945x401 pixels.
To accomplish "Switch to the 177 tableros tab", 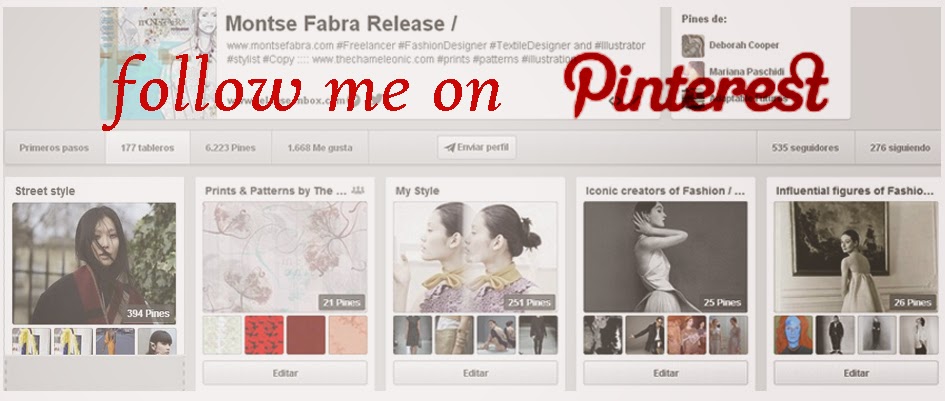I will [148, 148].
